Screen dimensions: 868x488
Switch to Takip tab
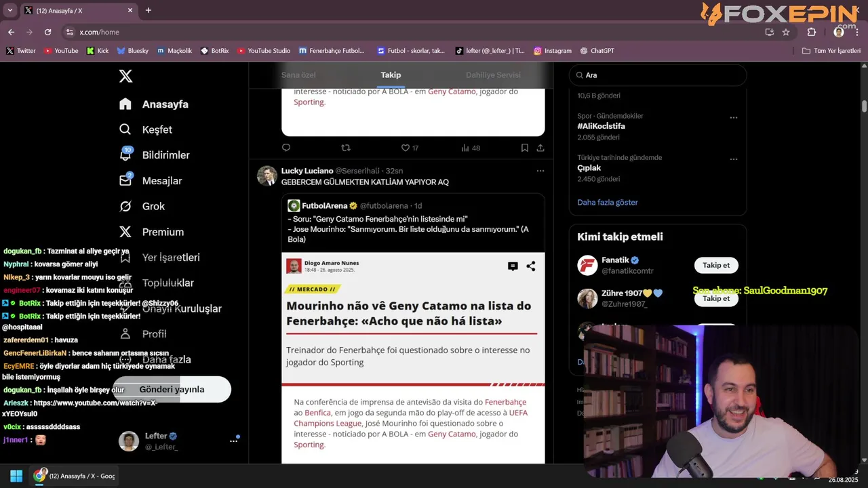[x=391, y=75]
